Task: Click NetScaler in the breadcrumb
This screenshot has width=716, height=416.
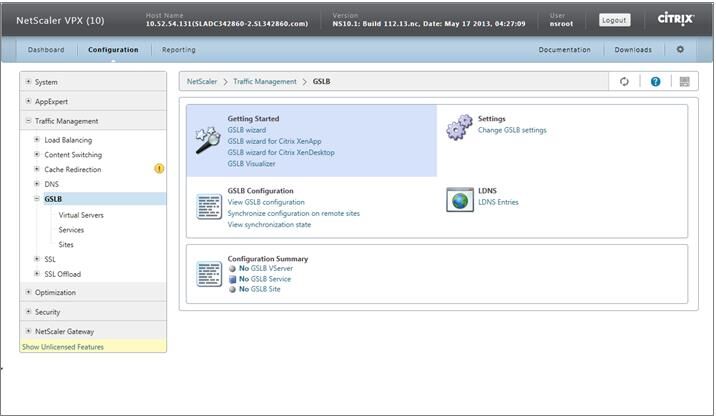Action: pos(202,81)
